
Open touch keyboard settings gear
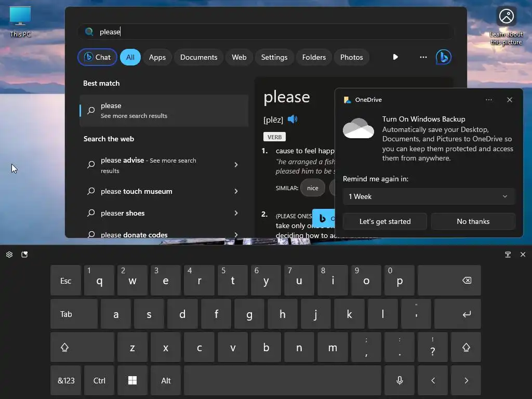point(9,255)
